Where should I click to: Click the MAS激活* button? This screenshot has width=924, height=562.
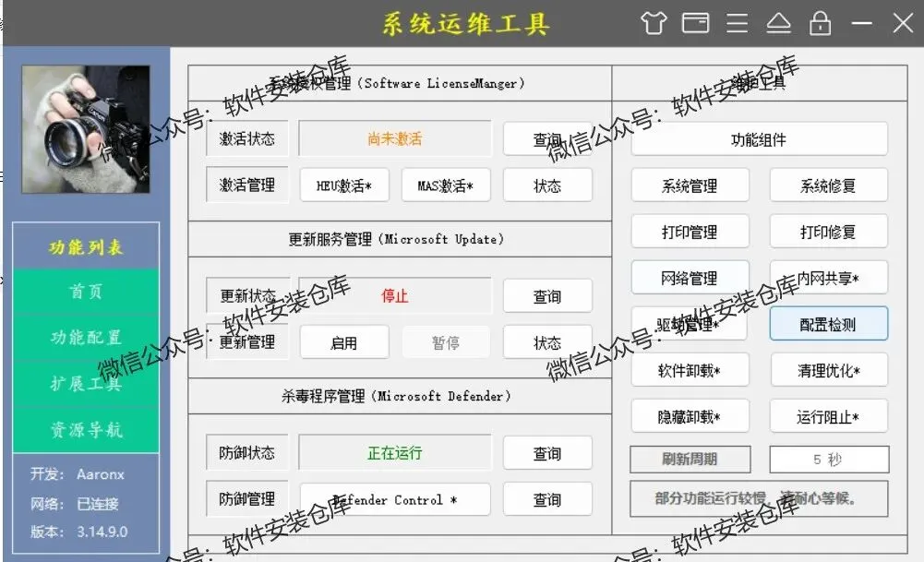446,185
